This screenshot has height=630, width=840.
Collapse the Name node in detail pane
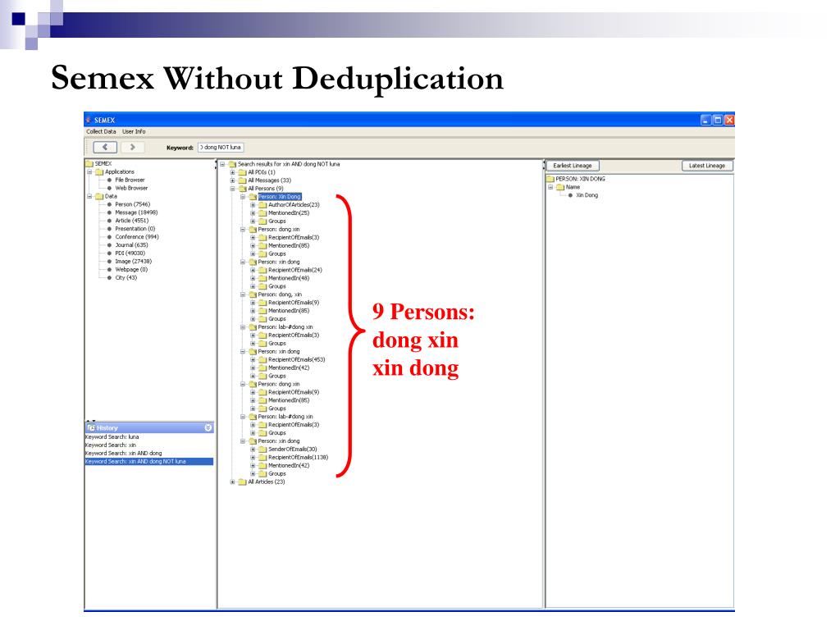pos(550,188)
